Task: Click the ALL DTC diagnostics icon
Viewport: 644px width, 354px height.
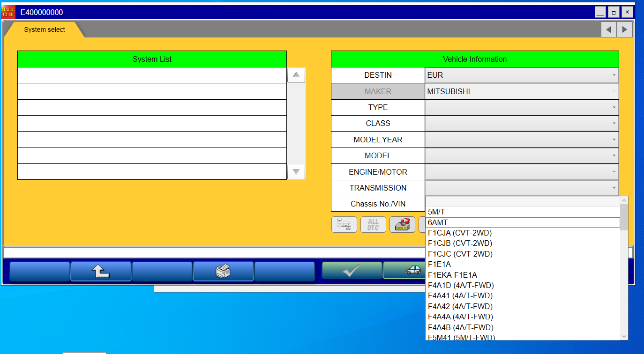Action: [373, 224]
